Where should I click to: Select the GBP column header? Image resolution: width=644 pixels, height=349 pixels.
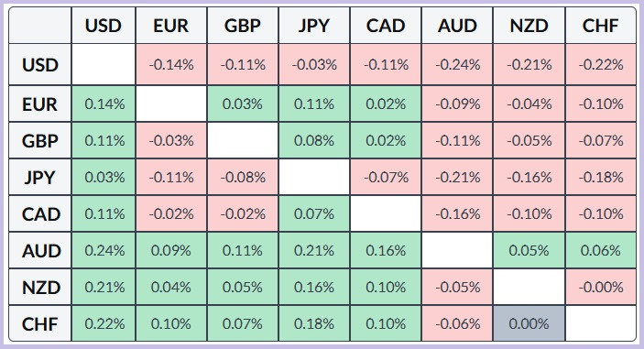[x=243, y=26]
